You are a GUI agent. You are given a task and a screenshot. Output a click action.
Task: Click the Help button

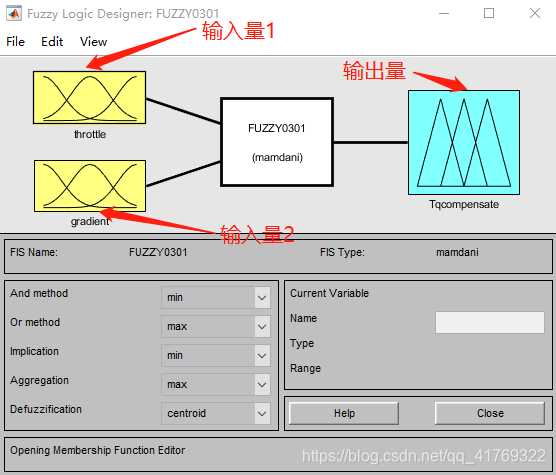[344, 413]
